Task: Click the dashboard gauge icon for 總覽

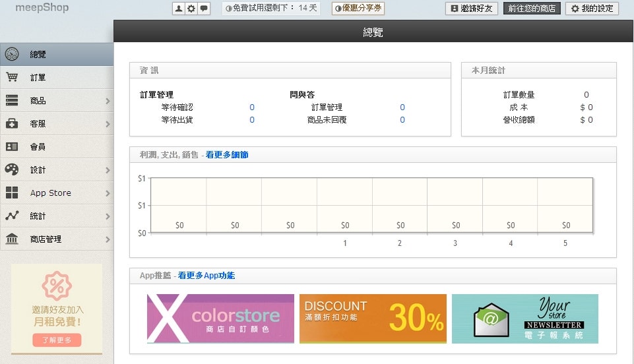Action: (12, 54)
